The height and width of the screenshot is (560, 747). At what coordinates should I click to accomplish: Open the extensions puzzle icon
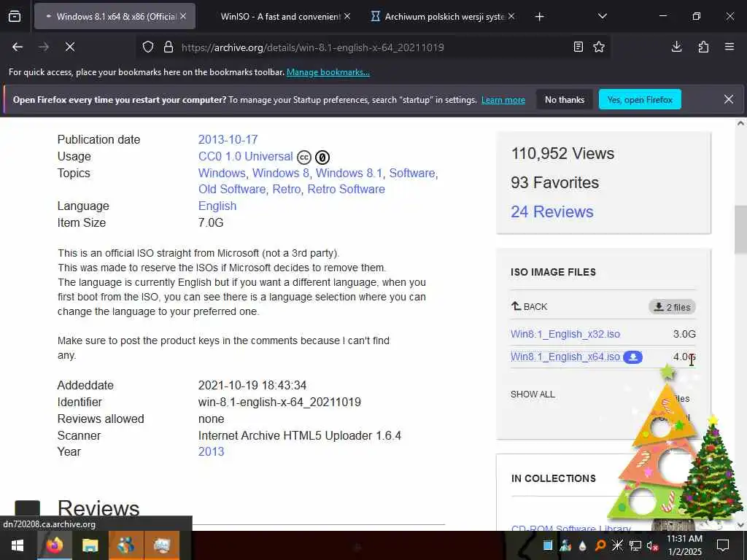point(703,47)
